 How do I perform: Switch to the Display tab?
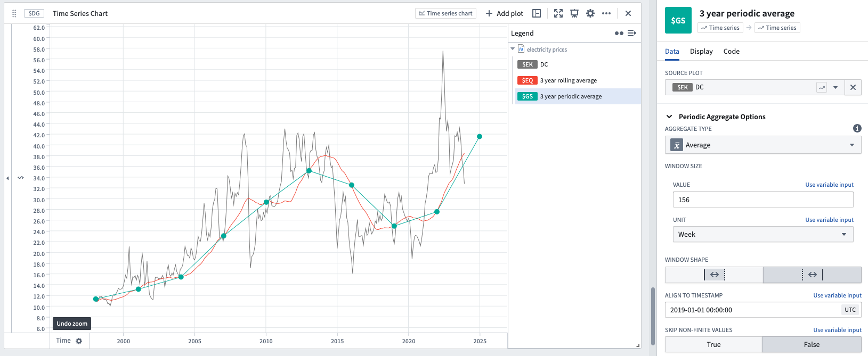(701, 51)
